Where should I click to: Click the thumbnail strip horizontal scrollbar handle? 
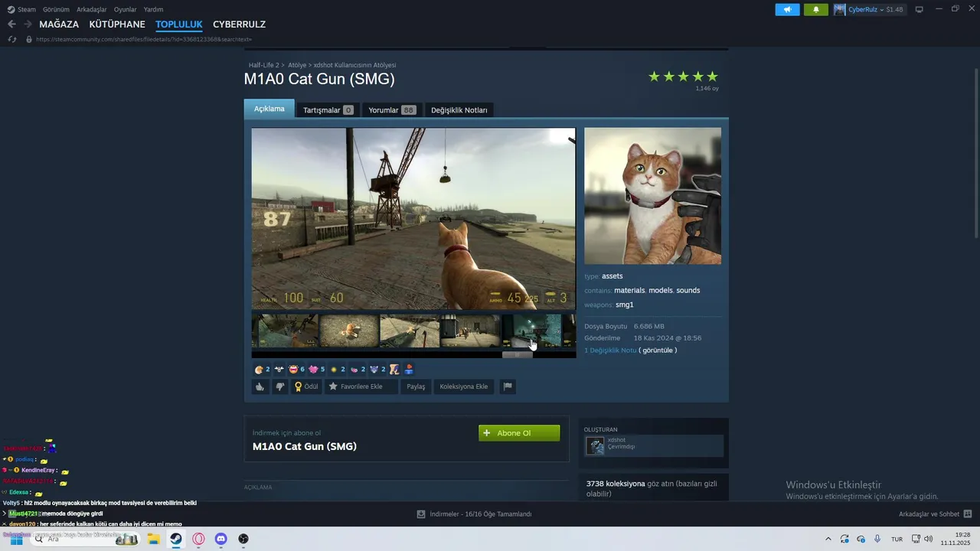[517, 354]
